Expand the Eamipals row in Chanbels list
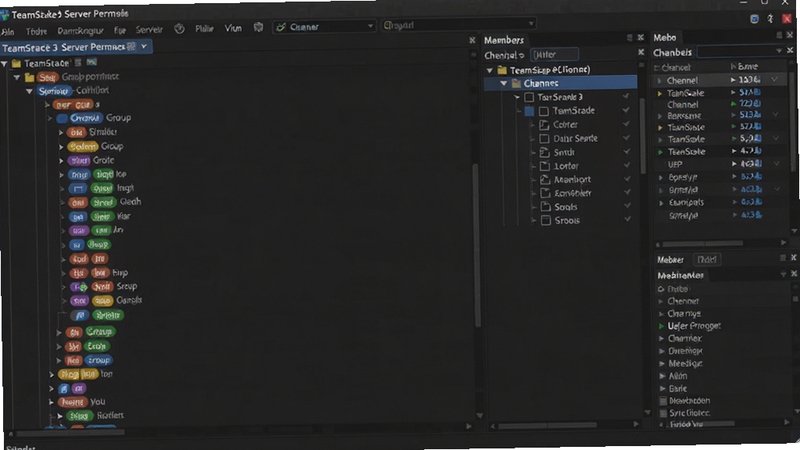Image resolution: width=800 pixels, height=450 pixels. 661,203
